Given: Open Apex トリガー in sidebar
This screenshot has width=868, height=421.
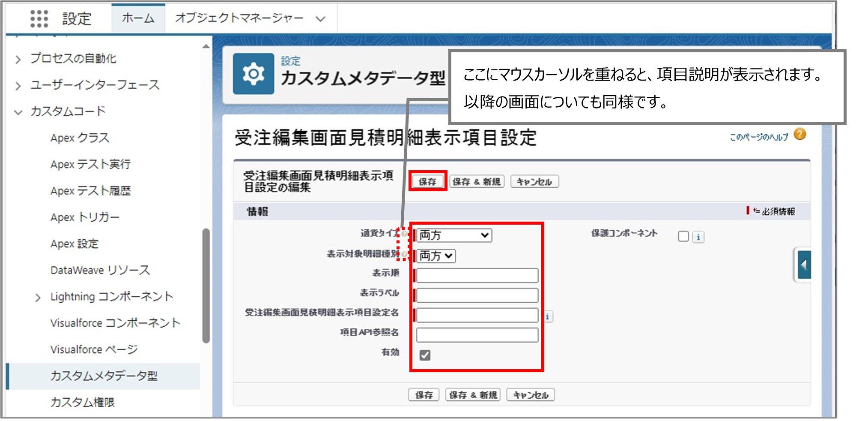Looking at the screenshot, I should [x=85, y=217].
